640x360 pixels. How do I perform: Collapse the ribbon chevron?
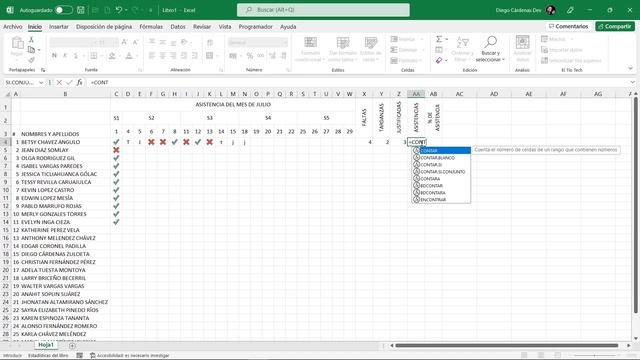click(x=630, y=69)
